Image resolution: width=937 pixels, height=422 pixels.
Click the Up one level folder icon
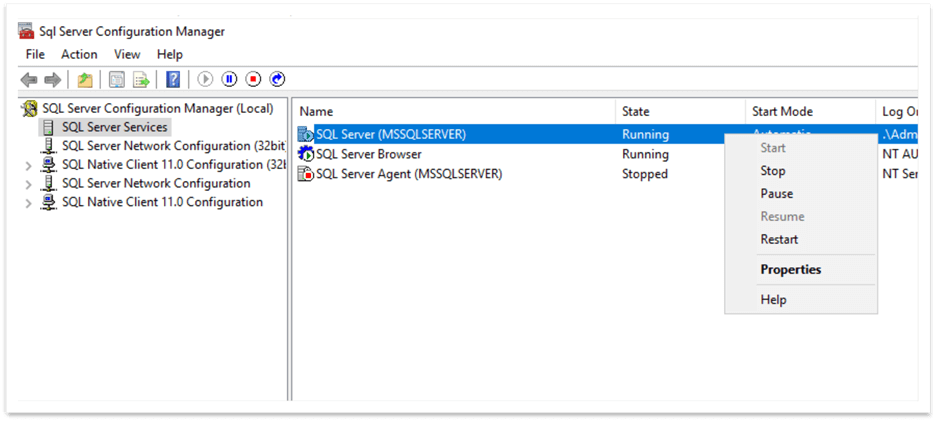point(85,80)
